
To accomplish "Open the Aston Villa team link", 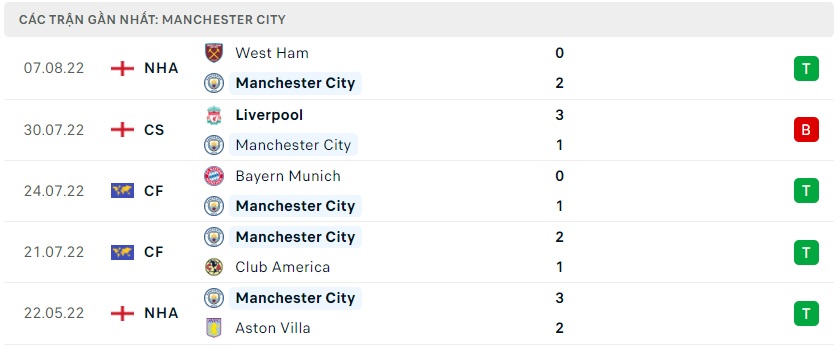I will pyautogui.click(x=273, y=327).
